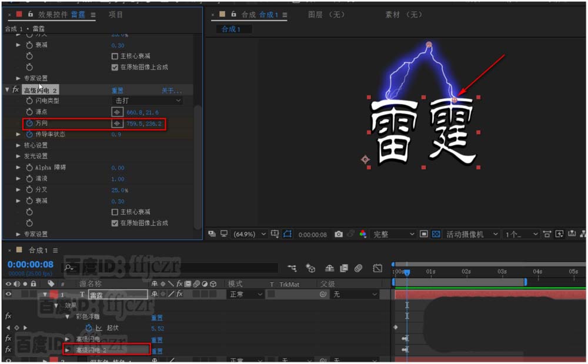588x364 pixels.
Task: Open the 闪电类型 dropdown showing 击打
Action: coord(148,101)
